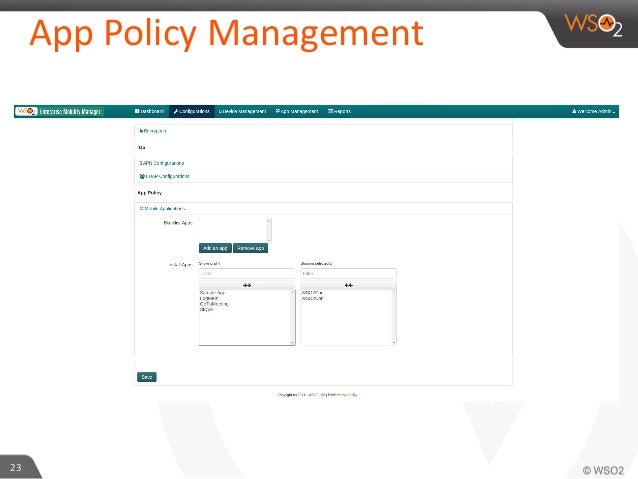Select the second app in left list
This screenshot has width=638, height=479.
tap(209, 298)
